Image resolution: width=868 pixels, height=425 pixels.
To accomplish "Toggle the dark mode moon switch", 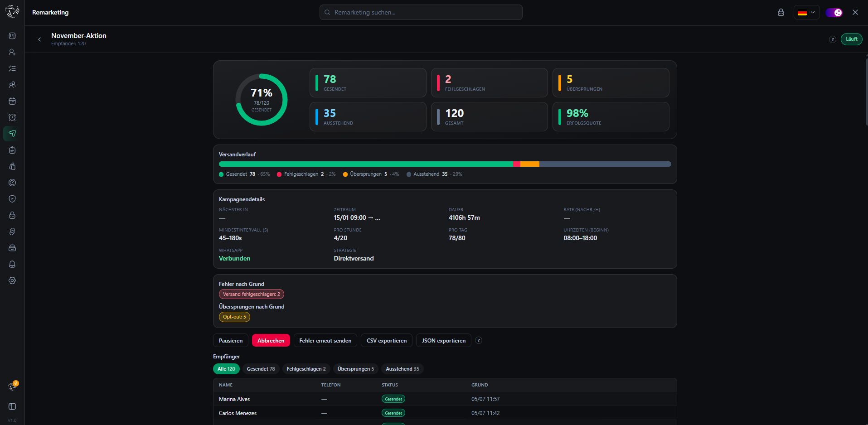I will [834, 12].
